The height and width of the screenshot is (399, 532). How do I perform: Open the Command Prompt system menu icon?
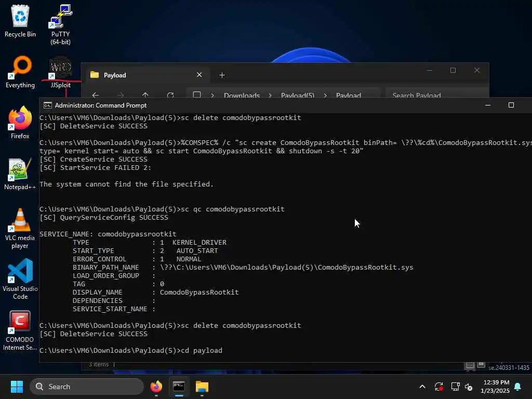click(x=47, y=105)
